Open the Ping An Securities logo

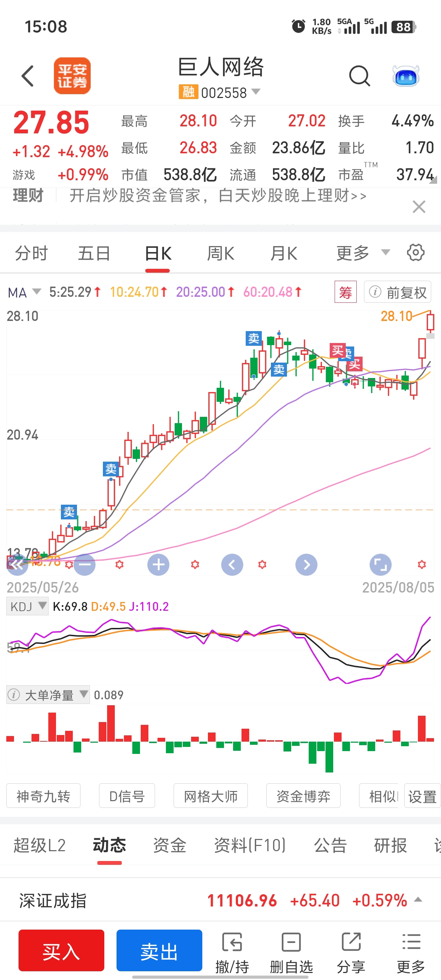[x=72, y=76]
